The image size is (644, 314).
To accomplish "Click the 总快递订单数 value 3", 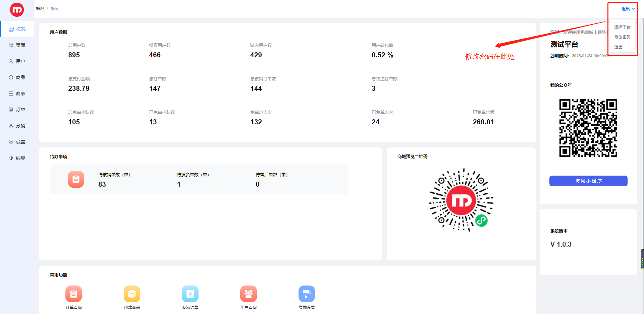I will click(x=374, y=88).
